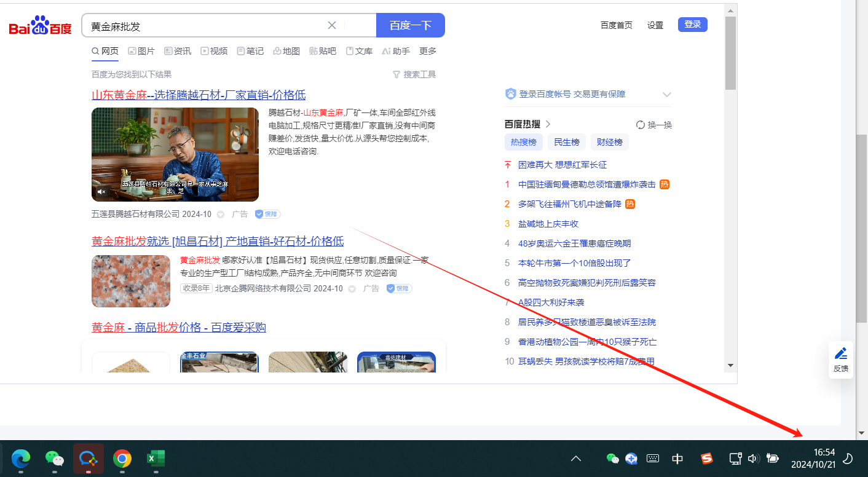Image resolution: width=868 pixels, height=477 pixels.
Task: Switch to the 图片 search tab
Action: pos(141,51)
